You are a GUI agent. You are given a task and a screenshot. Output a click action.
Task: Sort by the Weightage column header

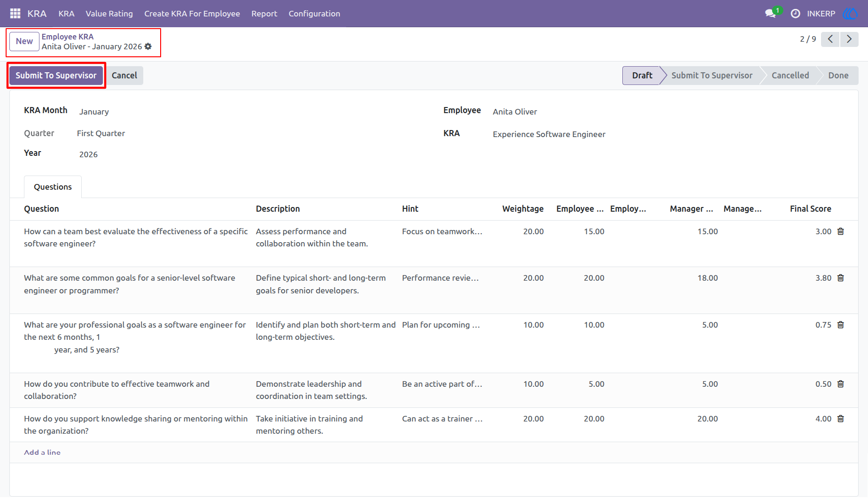[x=523, y=209]
